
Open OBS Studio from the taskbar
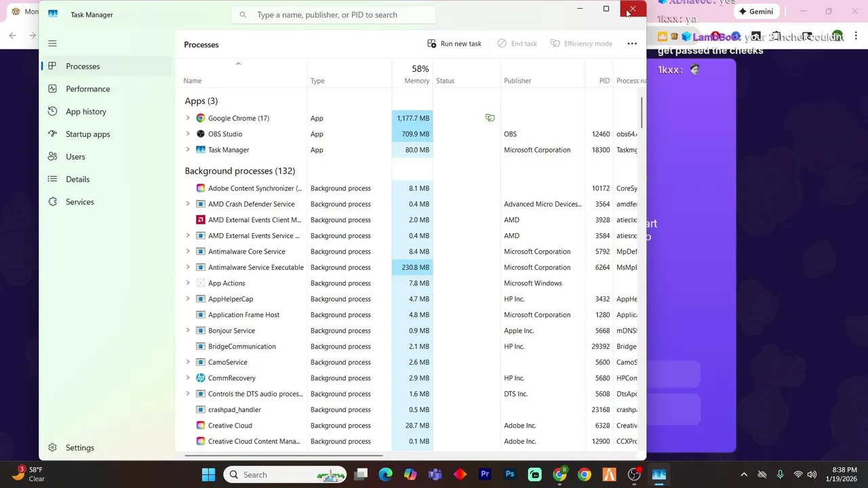click(x=634, y=474)
